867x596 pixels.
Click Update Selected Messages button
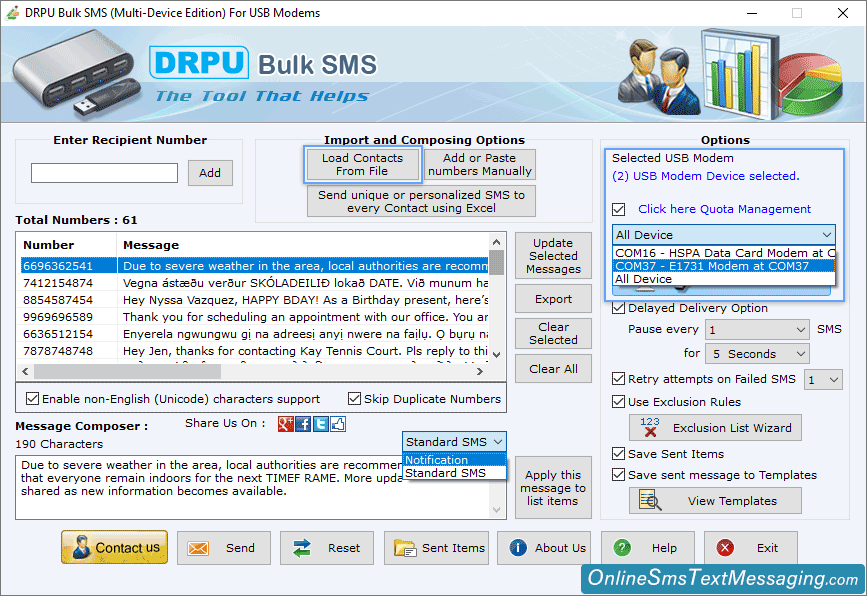pos(553,256)
